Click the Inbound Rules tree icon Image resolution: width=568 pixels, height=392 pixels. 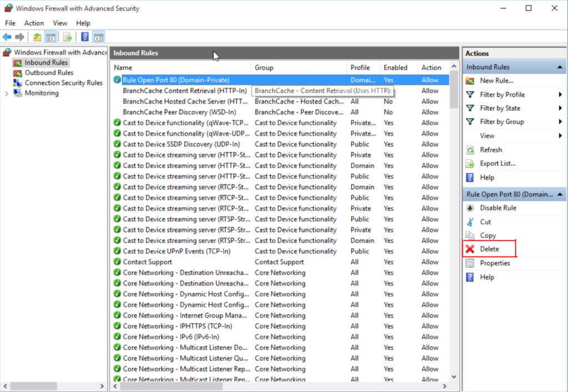pos(17,63)
